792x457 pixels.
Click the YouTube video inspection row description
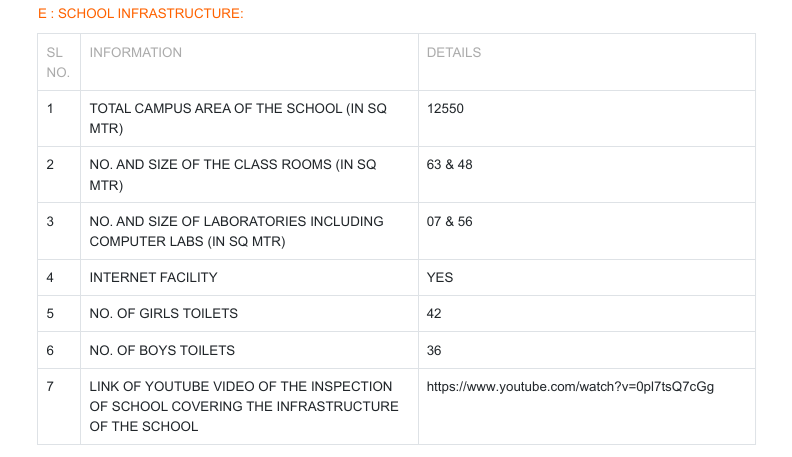243,406
